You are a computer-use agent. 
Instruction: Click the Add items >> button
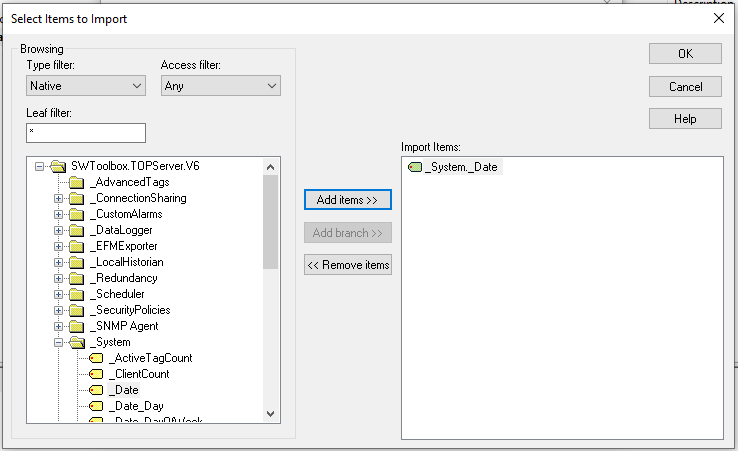(x=347, y=200)
